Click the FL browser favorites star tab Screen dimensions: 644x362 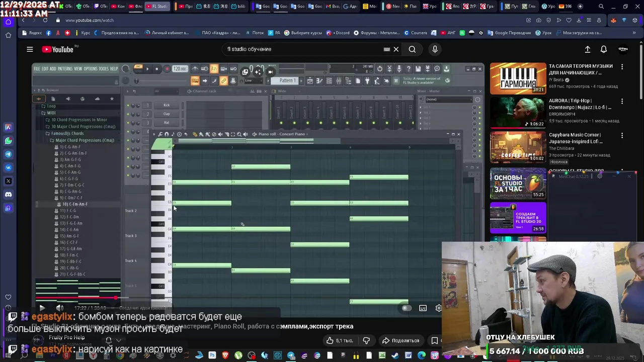tap(112, 99)
